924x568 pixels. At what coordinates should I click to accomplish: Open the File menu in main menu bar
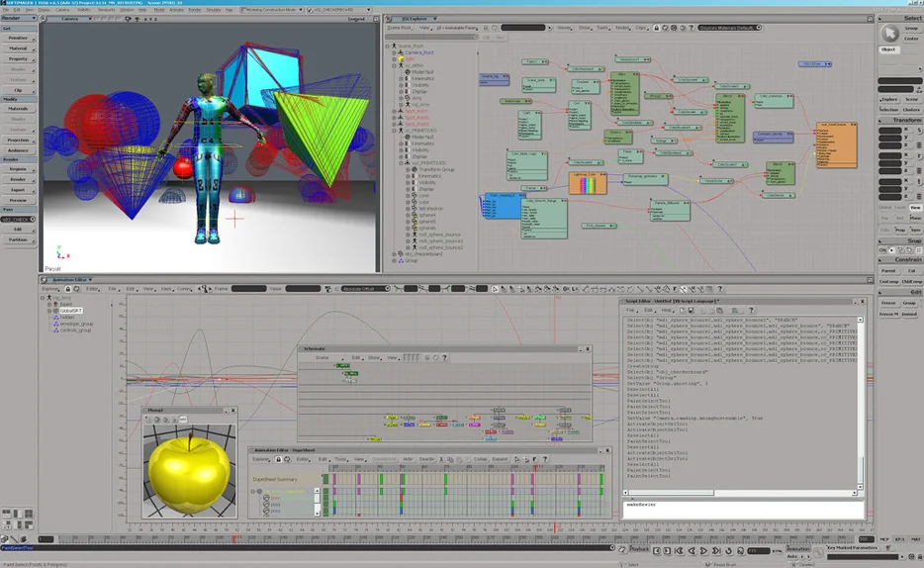click(6, 10)
